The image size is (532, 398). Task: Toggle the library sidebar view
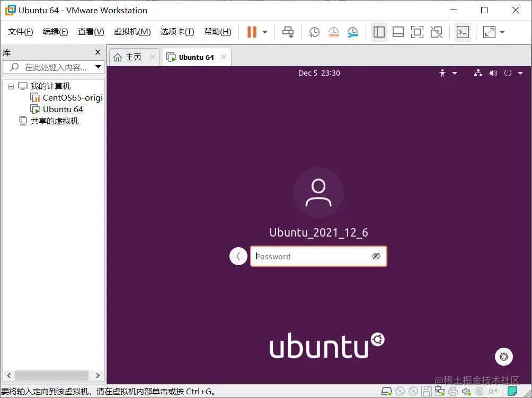tap(379, 32)
